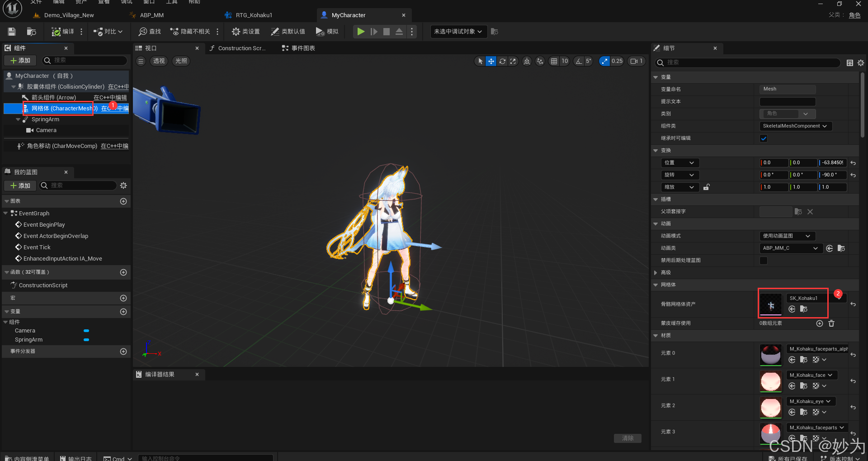Toggle scale snapping icon
868x461 pixels.
point(604,61)
